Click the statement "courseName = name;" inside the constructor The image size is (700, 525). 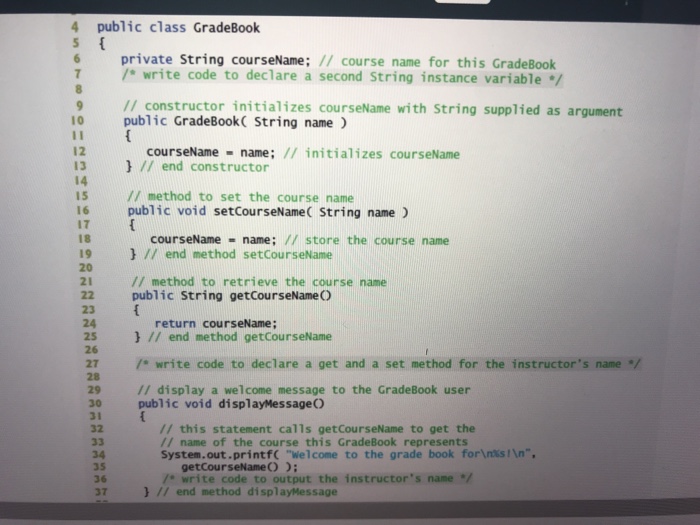pyautogui.click(x=211, y=152)
